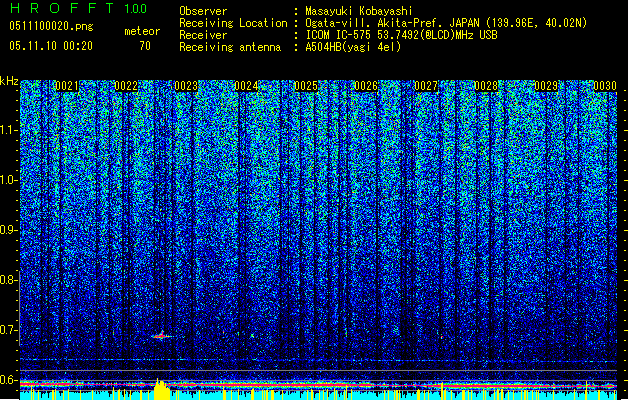Click the 0.6 kHz axis tick label
629x400 pixels.
click(9, 380)
